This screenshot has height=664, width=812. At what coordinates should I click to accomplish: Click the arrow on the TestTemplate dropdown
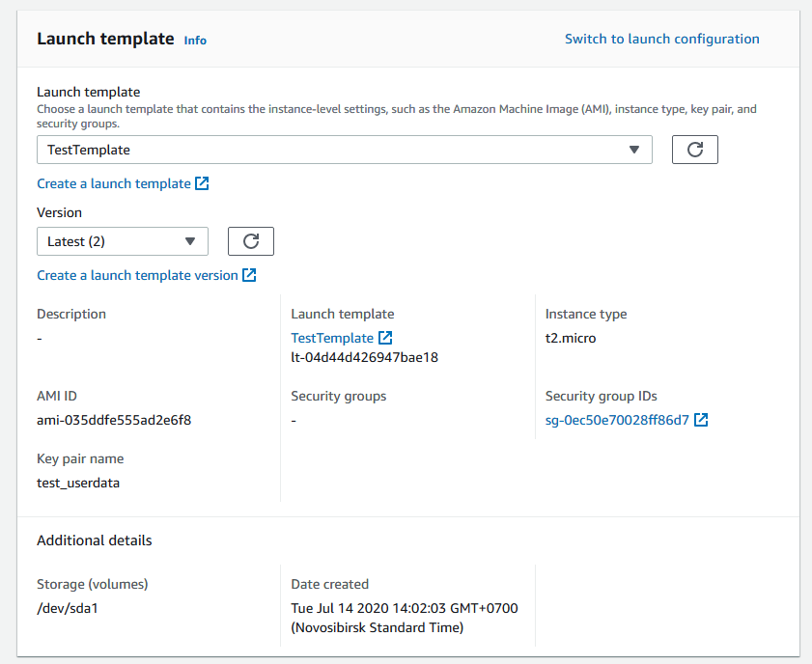[x=634, y=150]
